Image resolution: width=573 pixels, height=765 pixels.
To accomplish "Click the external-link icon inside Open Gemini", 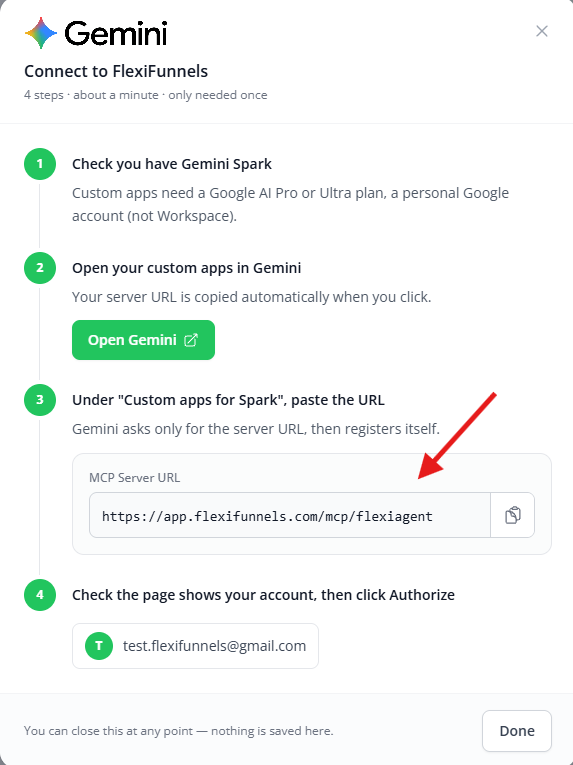I will coord(191,340).
